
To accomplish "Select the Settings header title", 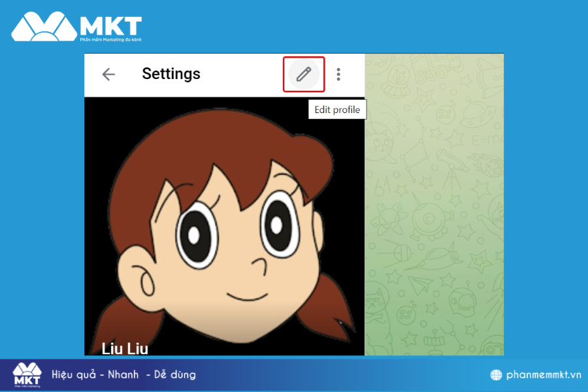I will 171,74.
